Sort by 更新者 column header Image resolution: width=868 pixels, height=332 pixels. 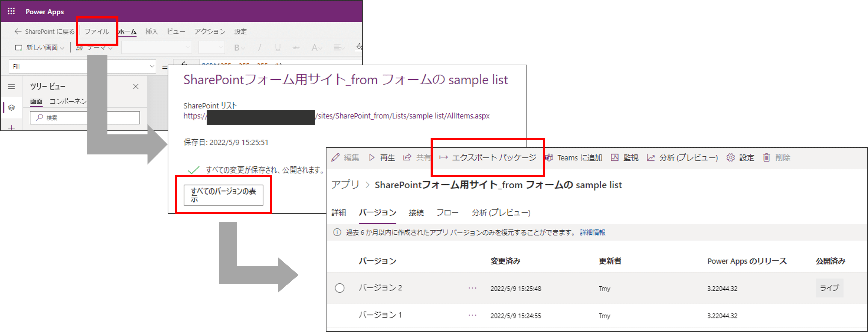click(x=610, y=261)
